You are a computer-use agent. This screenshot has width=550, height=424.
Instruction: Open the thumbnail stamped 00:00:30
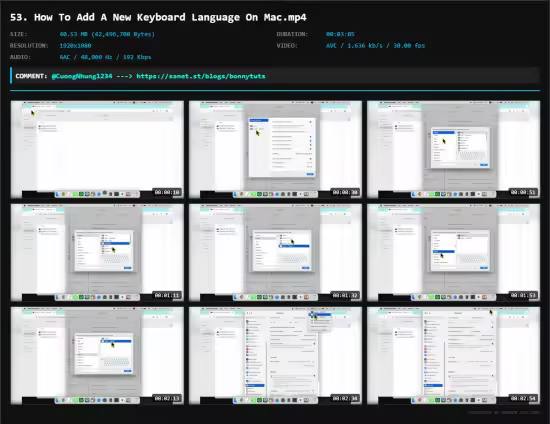275,150
